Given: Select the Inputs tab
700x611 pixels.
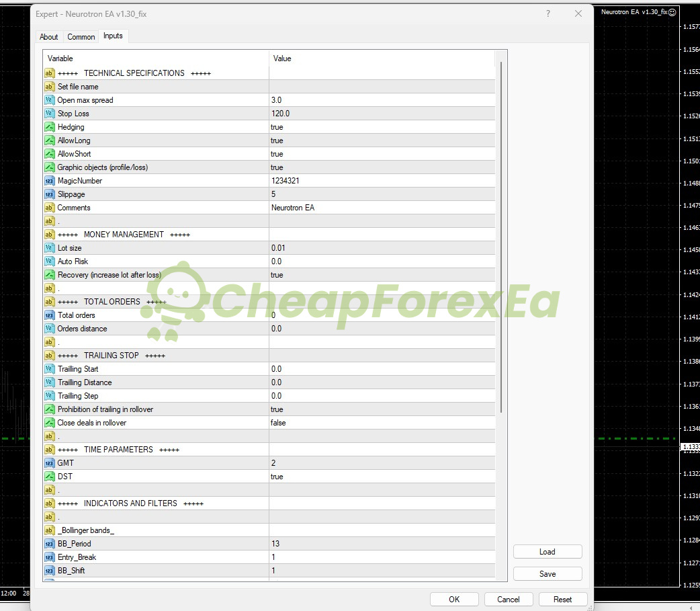Looking at the screenshot, I should click(113, 36).
